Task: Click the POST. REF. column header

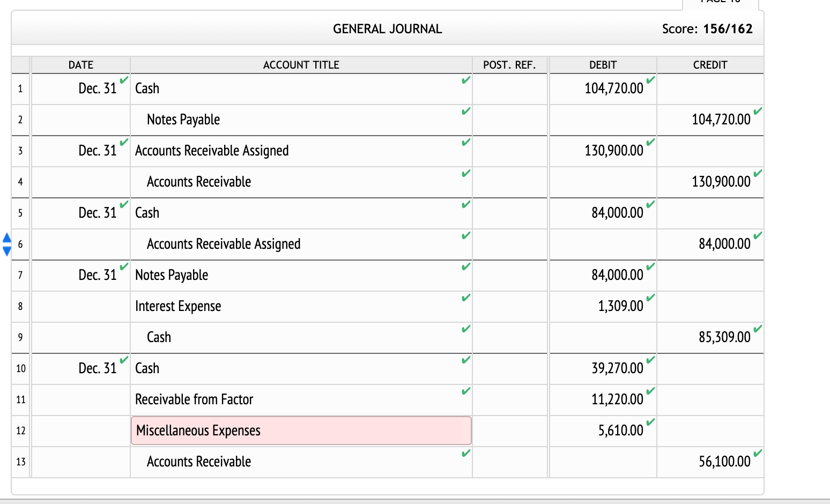Action: click(509, 65)
